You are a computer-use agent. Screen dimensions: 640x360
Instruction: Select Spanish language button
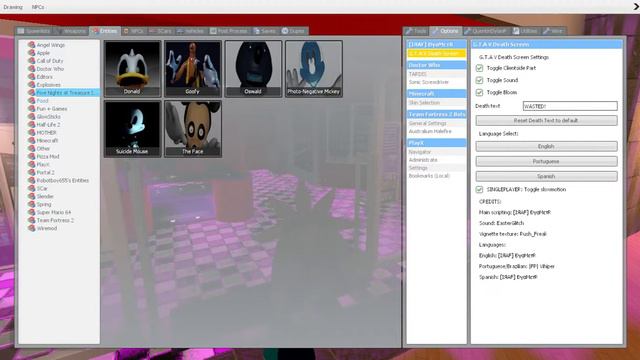click(x=547, y=176)
